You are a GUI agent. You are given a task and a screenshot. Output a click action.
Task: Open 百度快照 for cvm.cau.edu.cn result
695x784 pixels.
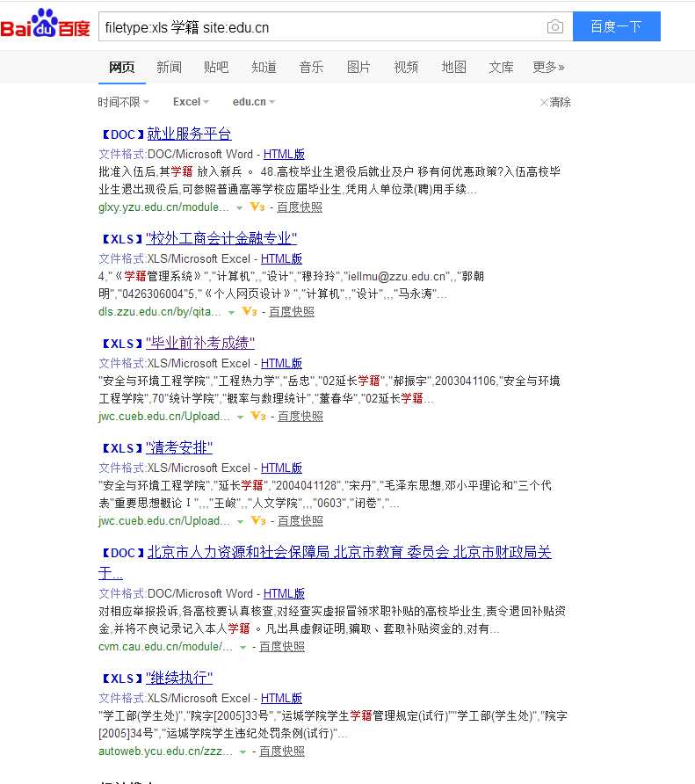point(282,647)
